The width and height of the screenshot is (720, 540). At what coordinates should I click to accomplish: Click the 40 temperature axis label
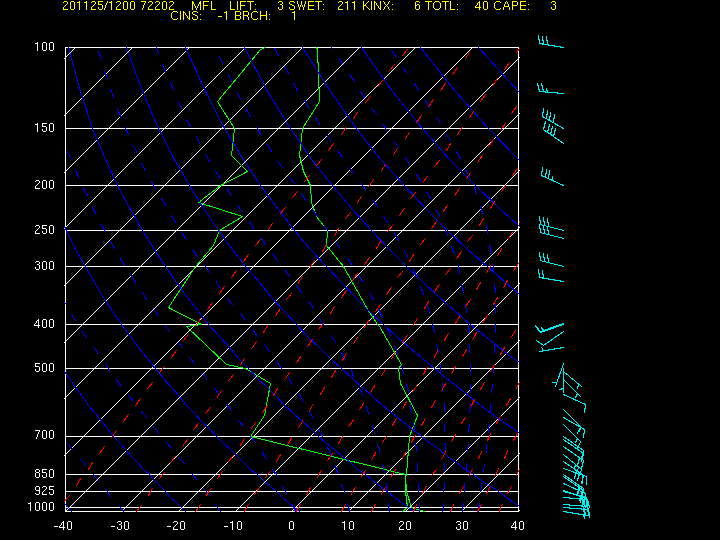click(x=518, y=526)
